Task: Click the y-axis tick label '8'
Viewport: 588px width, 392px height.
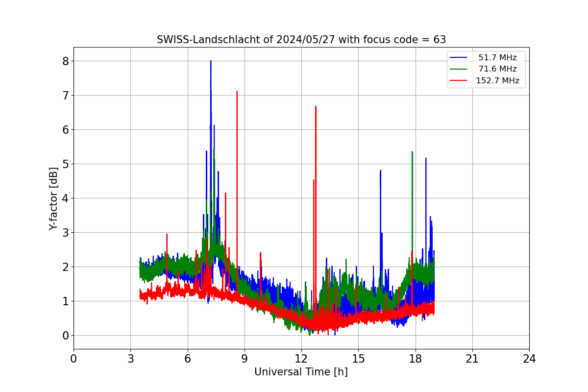Action: 65,61
